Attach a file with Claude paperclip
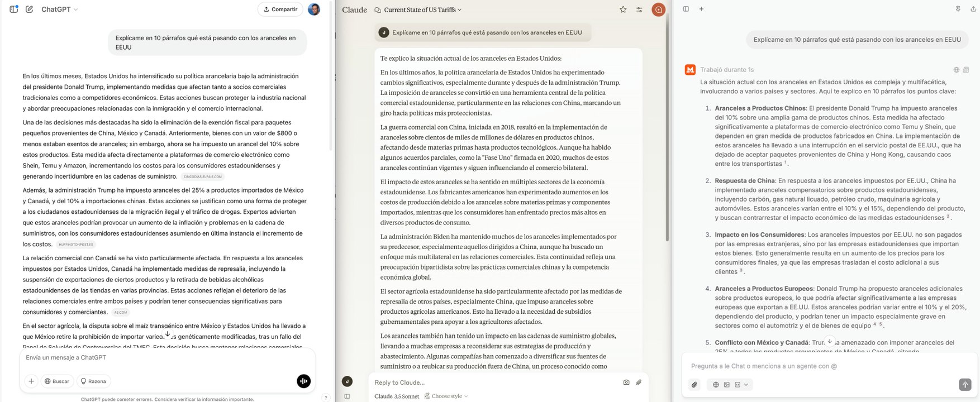 coord(639,382)
